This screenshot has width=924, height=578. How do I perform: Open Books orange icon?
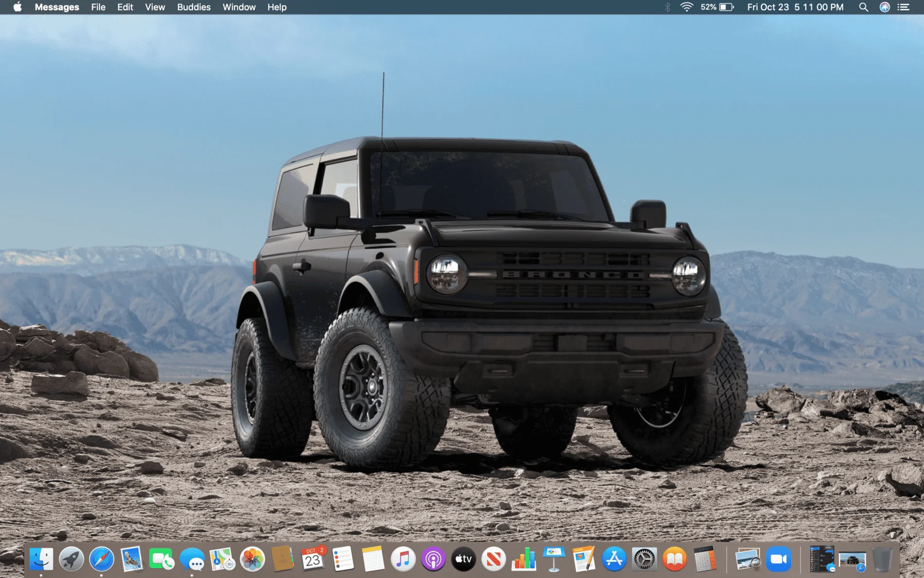point(675,559)
